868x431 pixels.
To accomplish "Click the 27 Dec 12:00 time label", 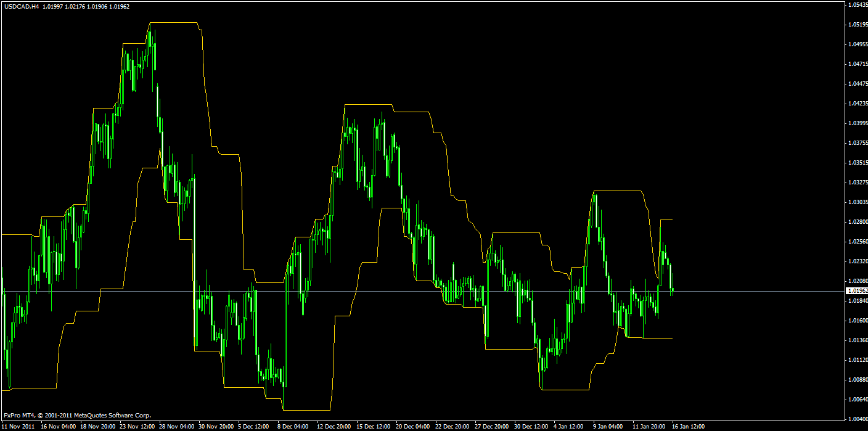I will [x=493, y=426].
